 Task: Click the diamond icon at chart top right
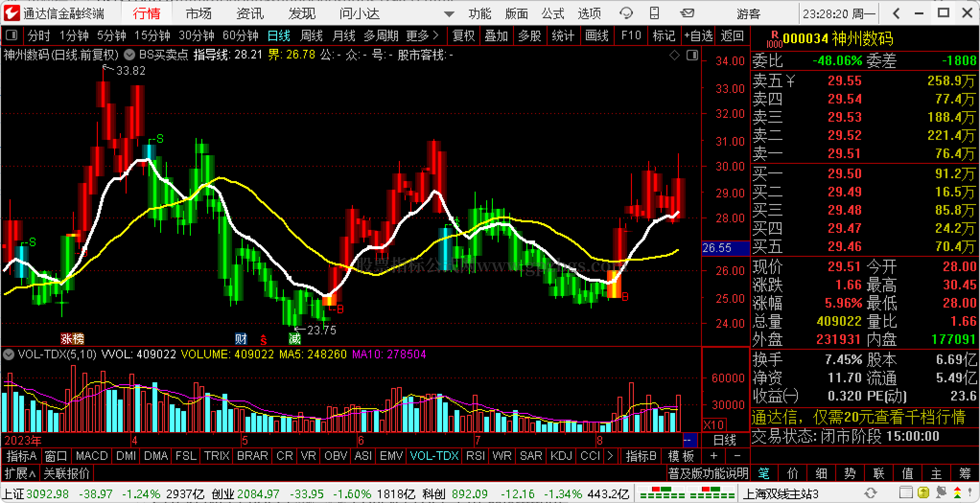675,56
